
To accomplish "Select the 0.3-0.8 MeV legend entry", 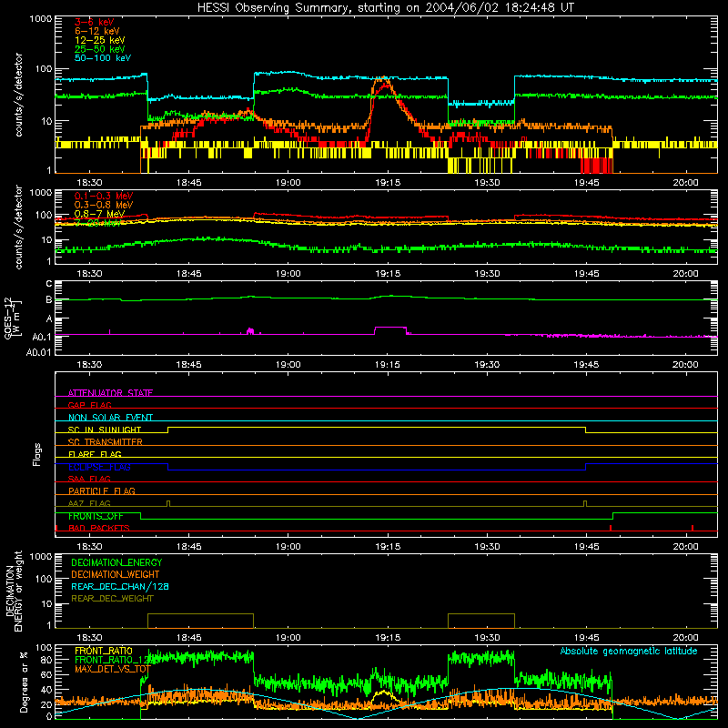I will 104,205.
